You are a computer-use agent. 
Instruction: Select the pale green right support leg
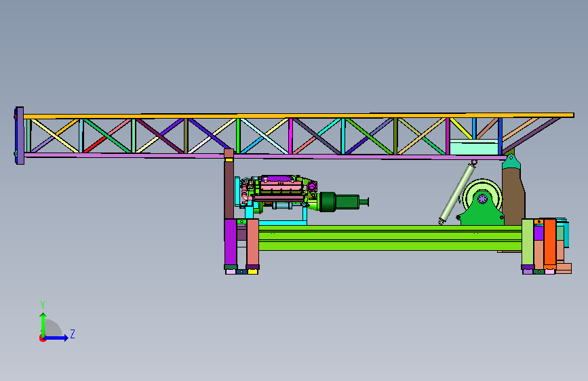pos(528,242)
